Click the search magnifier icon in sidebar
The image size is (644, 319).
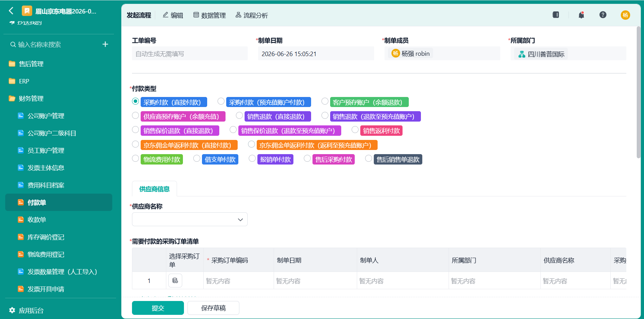click(x=13, y=44)
